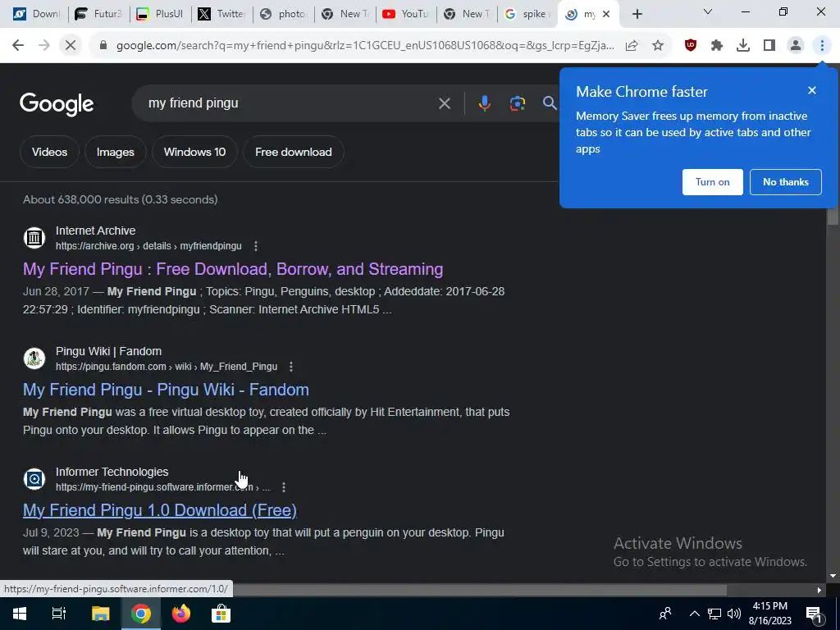This screenshot has width=840, height=630.
Task: Click in the Google search input field
Action: pos(290,103)
